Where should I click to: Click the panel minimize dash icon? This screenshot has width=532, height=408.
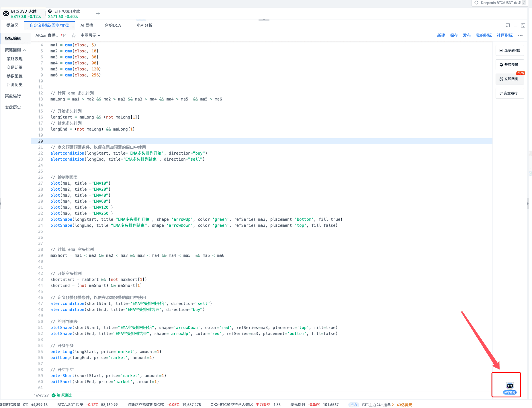515,26
